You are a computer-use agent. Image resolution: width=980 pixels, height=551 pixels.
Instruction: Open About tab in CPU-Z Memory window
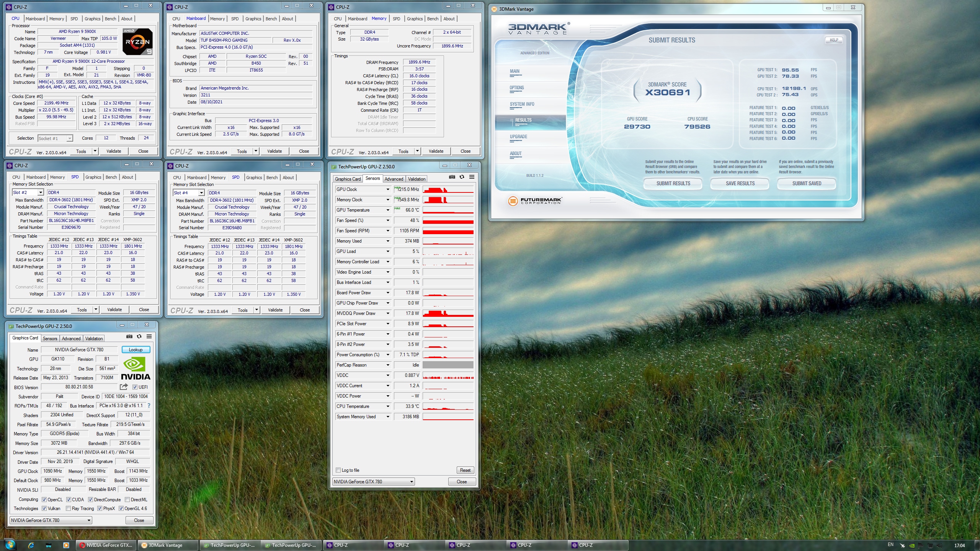[449, 19]
